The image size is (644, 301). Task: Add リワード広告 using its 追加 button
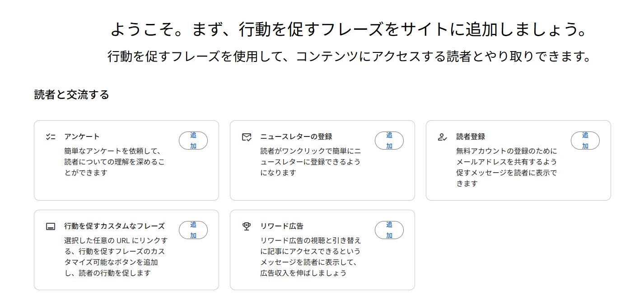coord(389,230)
